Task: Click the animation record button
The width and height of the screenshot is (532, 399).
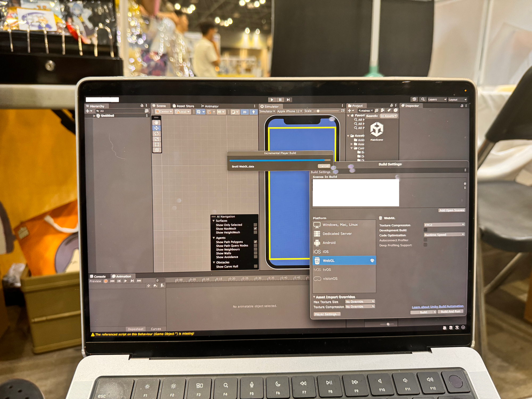Action: pyautogui.click(x=106, y=281)
